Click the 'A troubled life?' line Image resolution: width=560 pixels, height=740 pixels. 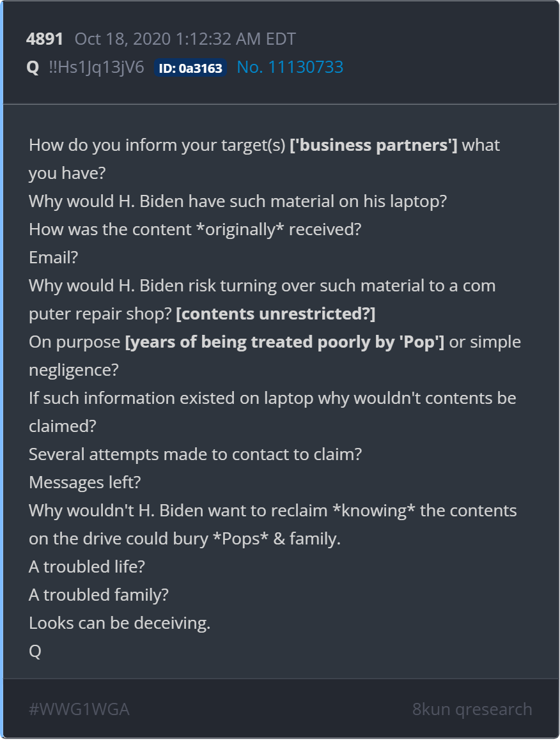(87, 567)
